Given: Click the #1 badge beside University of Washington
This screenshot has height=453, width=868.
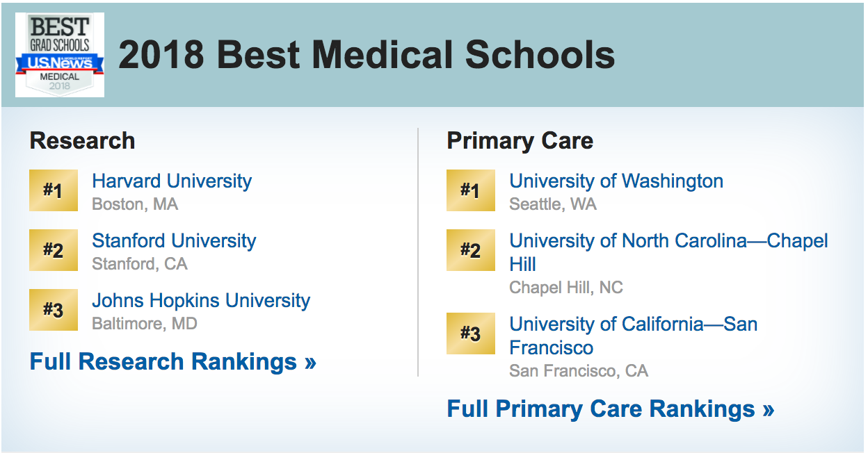Looking at the screenshot, I should (471, 190).
